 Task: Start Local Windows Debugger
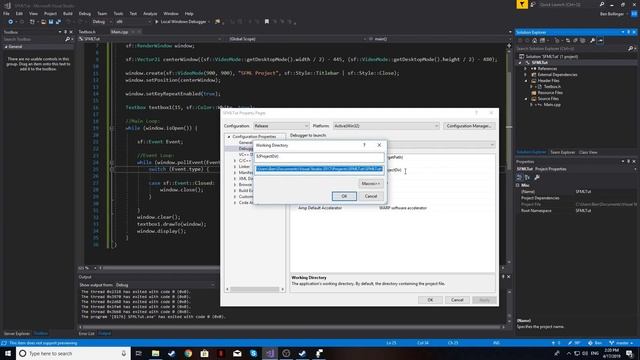pyautogui.click(x=180, y=22)
